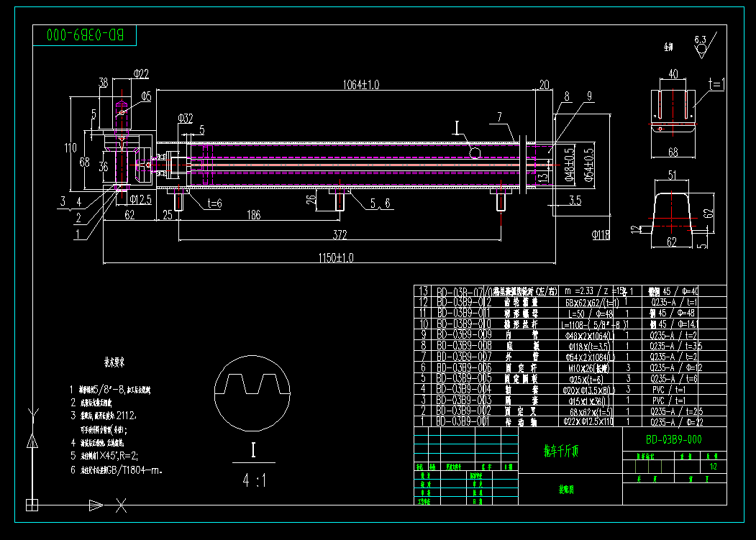The image size is (756, 540).
Task: Click the Φ22 diameter dimension
Action: click(140, 73)
